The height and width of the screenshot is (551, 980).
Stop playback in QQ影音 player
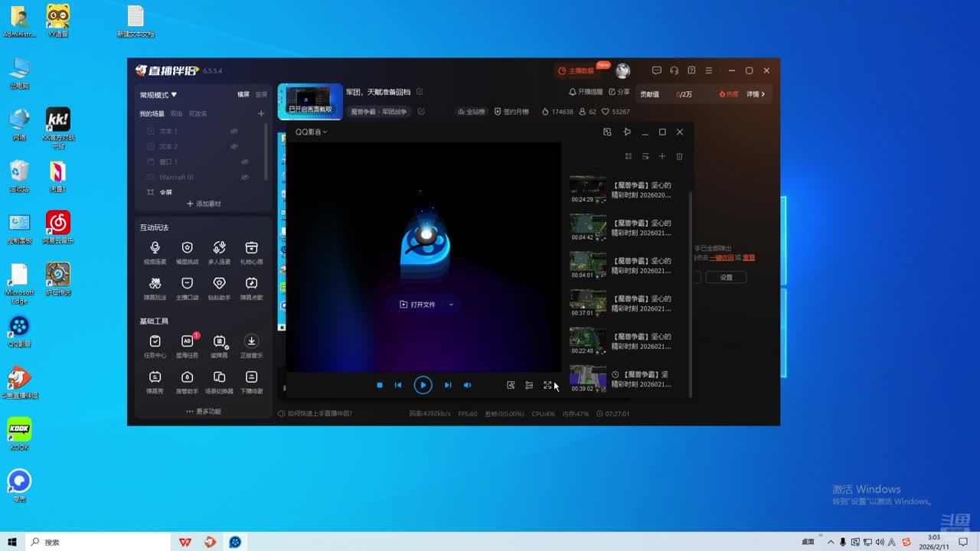379,385
